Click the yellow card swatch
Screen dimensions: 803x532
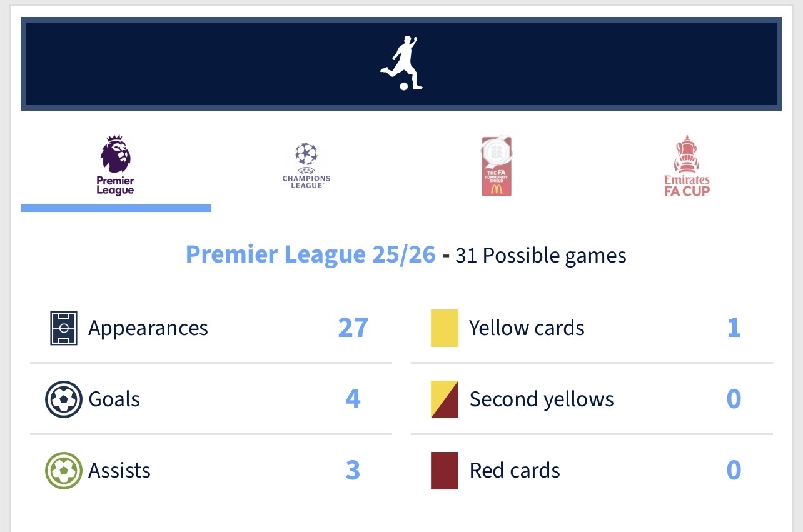(445, 328)
